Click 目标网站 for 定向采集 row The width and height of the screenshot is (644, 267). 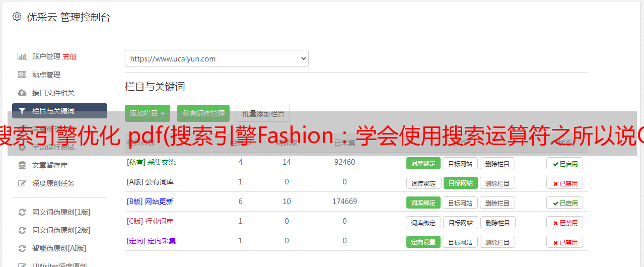(460, 242)
